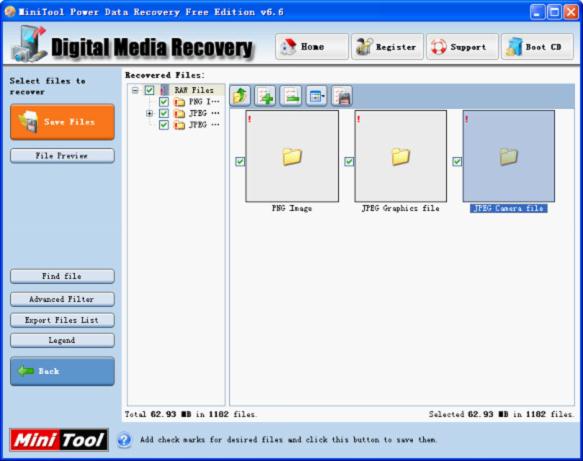The image size is (583, 461).
Task: Click the add-file green plus toolbar icon
Action: coord(265,96)
